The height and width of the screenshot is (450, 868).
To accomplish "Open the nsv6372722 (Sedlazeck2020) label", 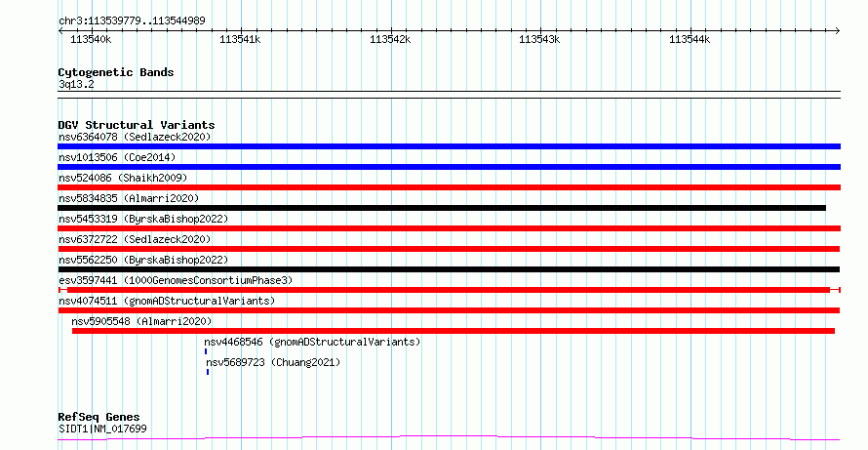I will click(135, 239).
